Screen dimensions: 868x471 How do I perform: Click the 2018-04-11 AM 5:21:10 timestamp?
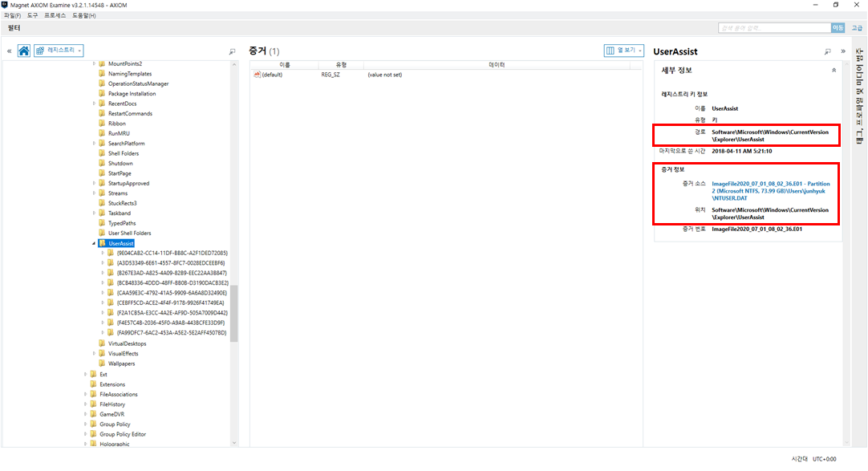[x=742, y=151]
